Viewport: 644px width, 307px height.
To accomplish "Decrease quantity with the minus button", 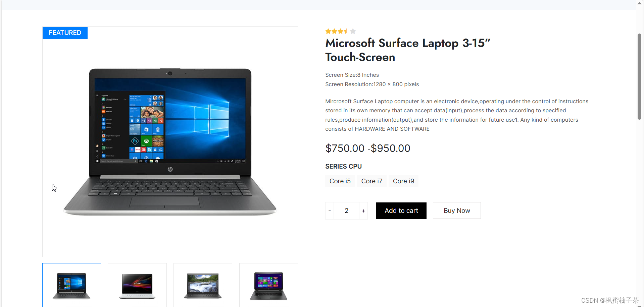I will click(x=330, y=211).
